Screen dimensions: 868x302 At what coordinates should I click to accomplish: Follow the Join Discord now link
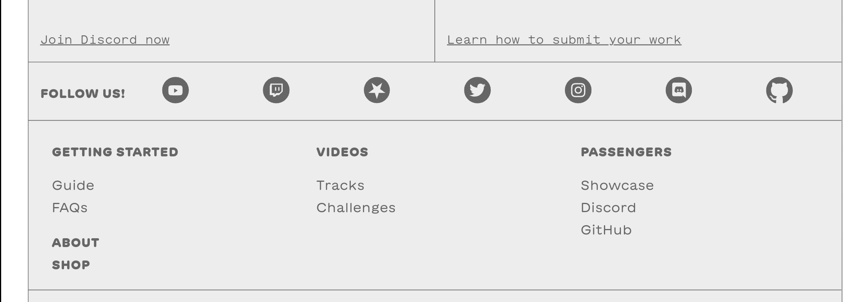point(105,40)
